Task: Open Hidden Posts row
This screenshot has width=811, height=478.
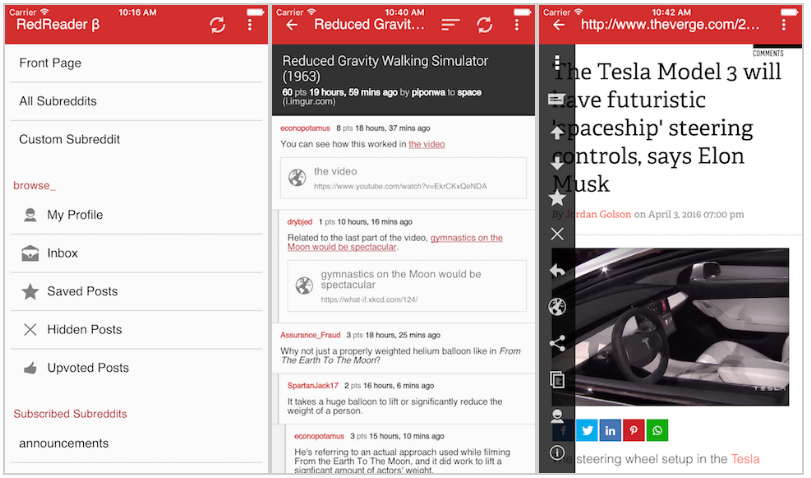Action: point(137,330)
